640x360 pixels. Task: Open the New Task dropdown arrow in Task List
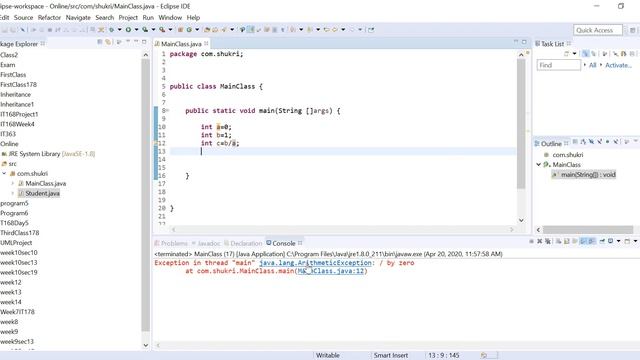[574, 54]
